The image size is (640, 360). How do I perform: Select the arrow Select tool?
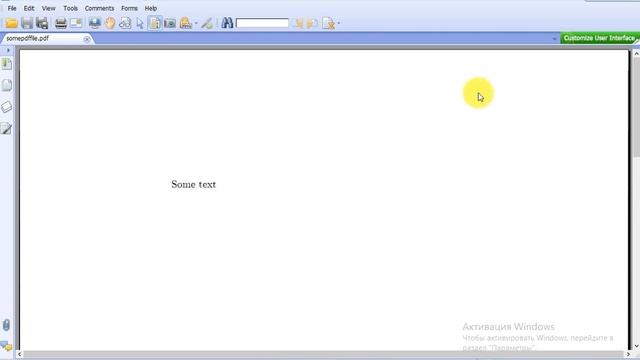click(140, 23)
